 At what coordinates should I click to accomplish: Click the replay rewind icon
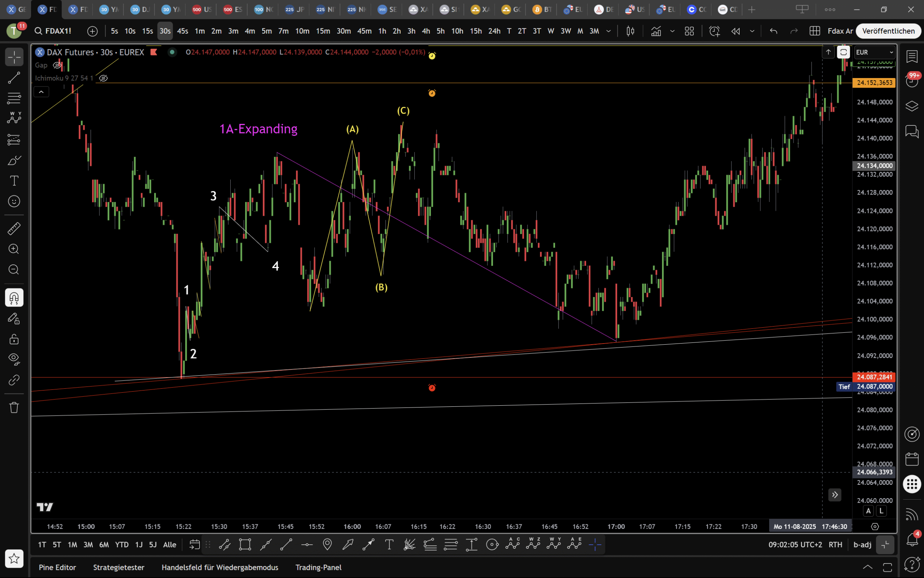[735, 31]
